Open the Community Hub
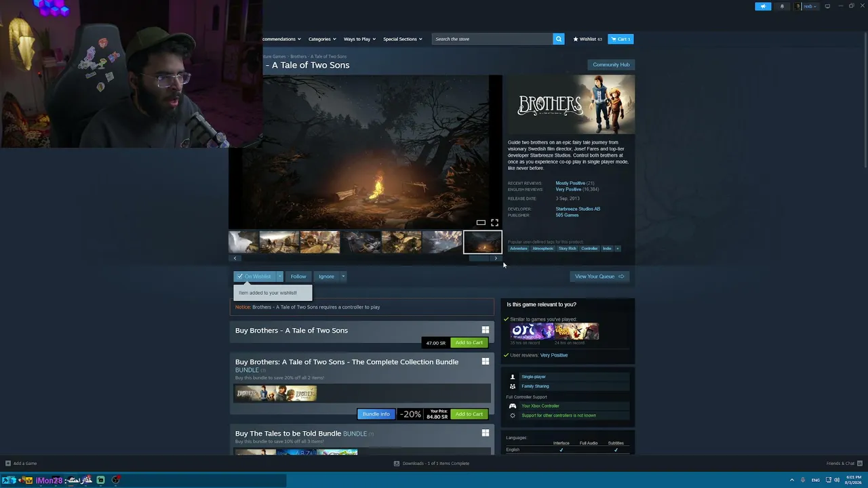Viewport: 868px width, 488px height. 611,65
